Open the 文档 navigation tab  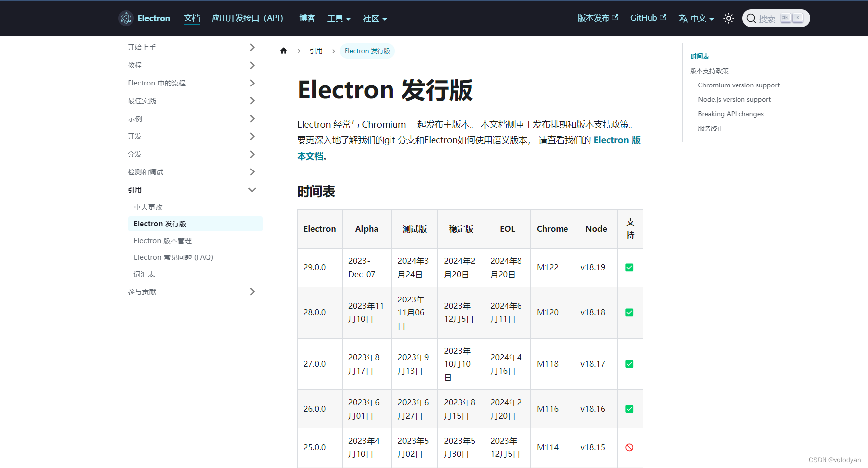point(192,18)
